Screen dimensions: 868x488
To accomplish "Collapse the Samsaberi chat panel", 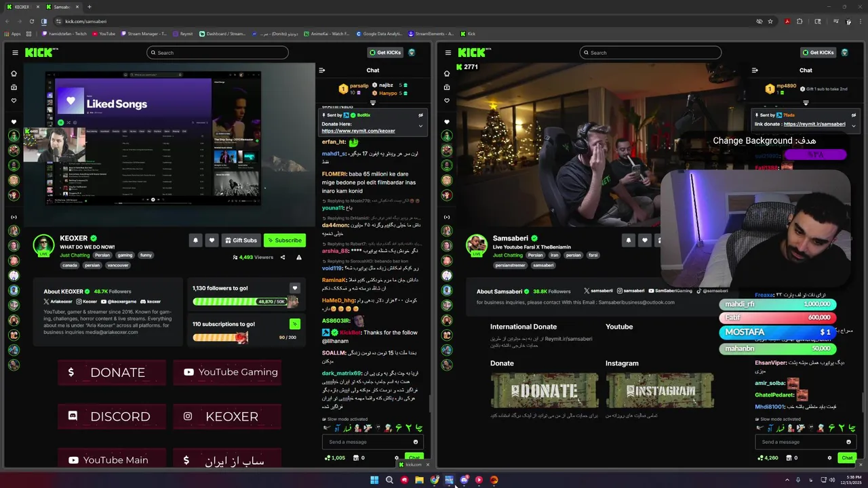I will point(755,70).
